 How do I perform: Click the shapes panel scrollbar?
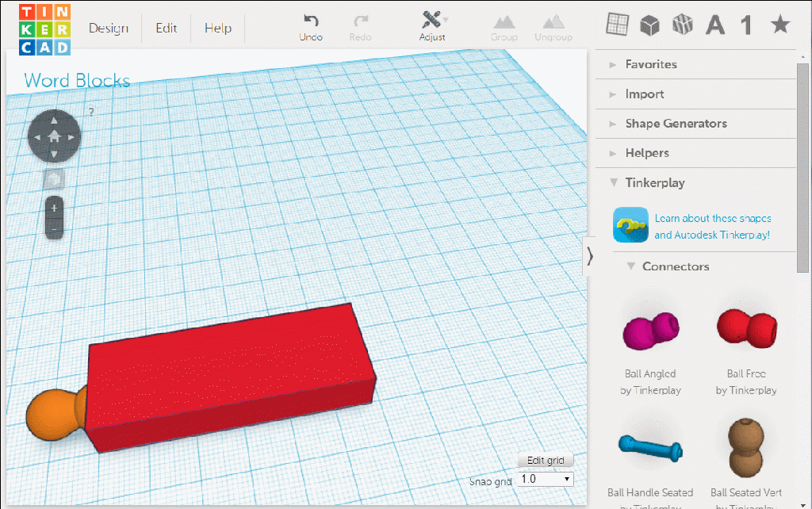tap(802, 168)
